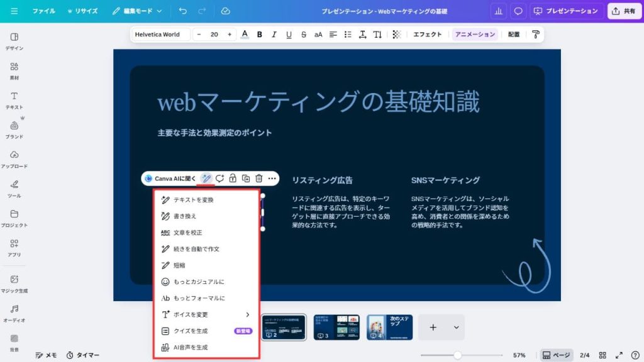Viewport: 644px width, 362px height.
Task: Click the trash delete icon
Action: pyautogui.click(x=258, y=178)
